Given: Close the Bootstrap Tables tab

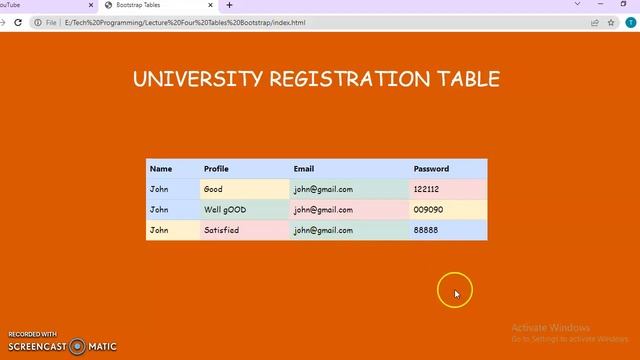Looking at the screenshot, I should coord(210,5).
